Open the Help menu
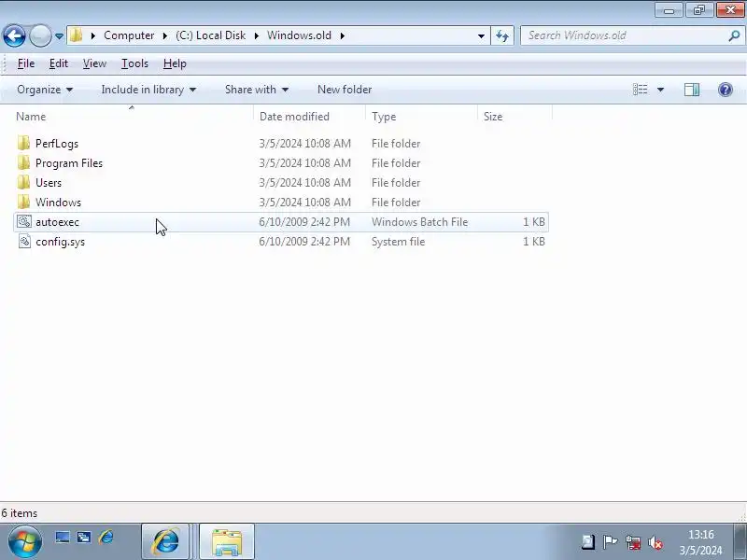This screenshot has height=560, width=747. tap(175, 63)
